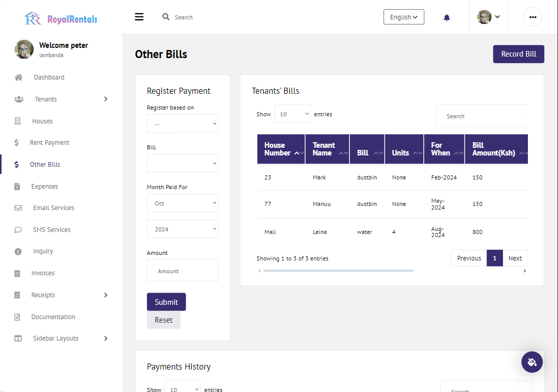
Task: Open Email Services page
Action: point(54,208)
